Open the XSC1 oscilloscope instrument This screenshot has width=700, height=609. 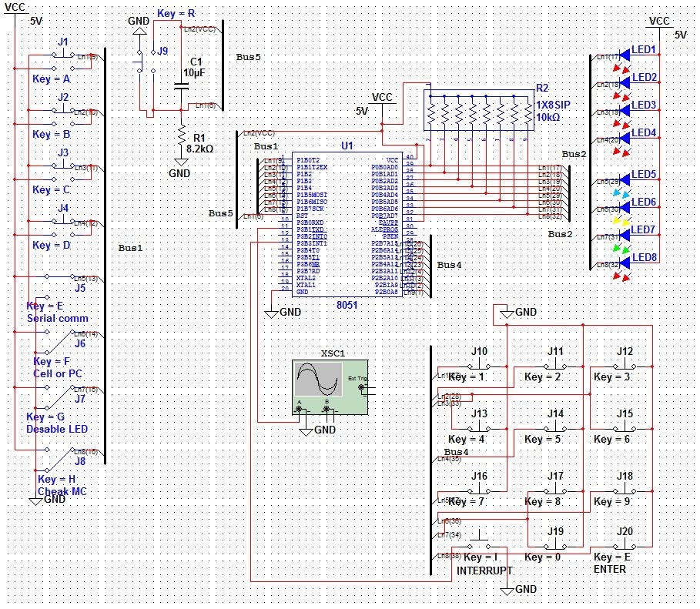pyautogui.click(x=330, y=387)
